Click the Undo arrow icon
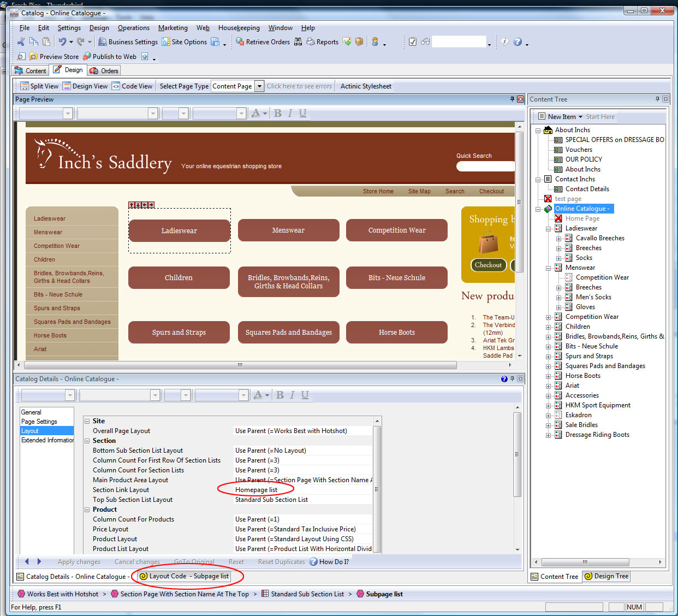678x616 pixels. click(63, 42)
